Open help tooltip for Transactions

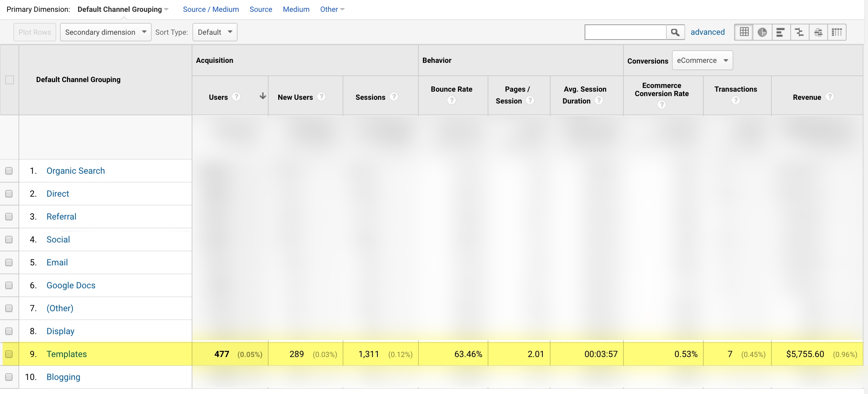tap(736, 100)
